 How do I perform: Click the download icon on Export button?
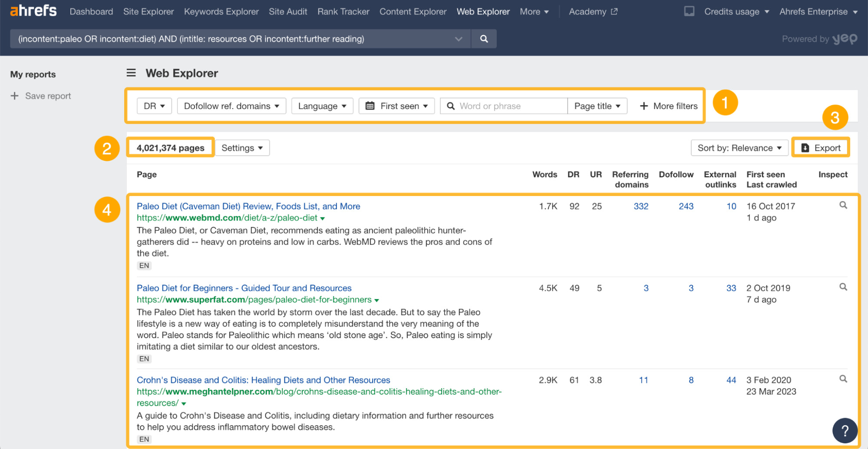click(805, 148)
